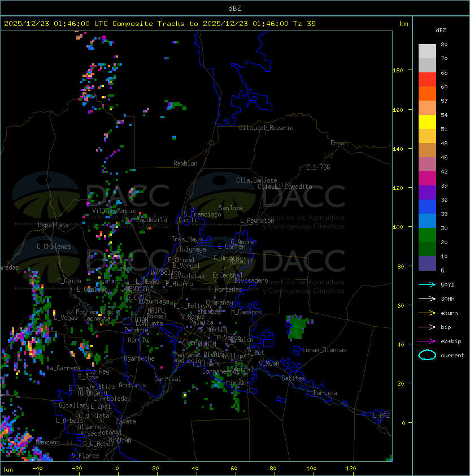The image size is (470, 476).
Task: Click the '120' tick on the bottom km axis
Action: (x=351, y=469)
